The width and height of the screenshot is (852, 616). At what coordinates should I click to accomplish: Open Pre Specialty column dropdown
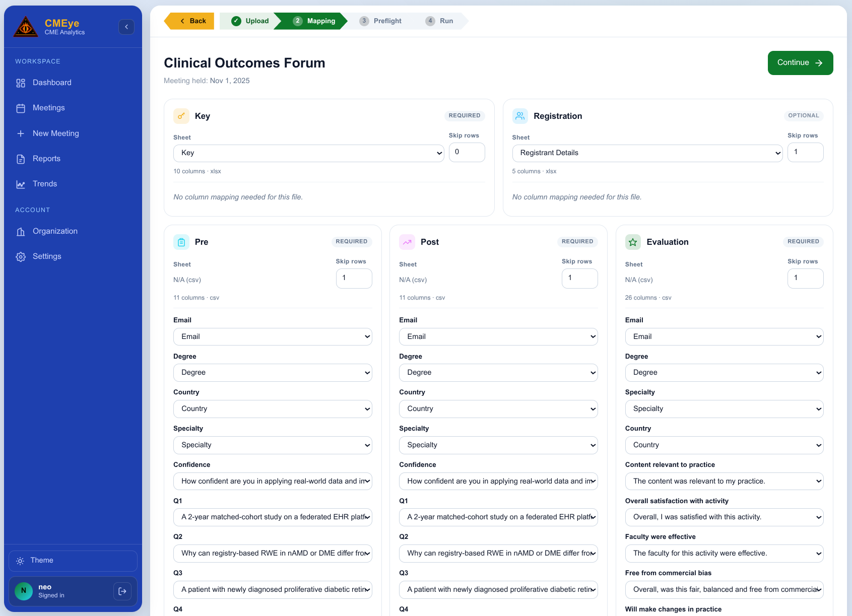[273, 445]
